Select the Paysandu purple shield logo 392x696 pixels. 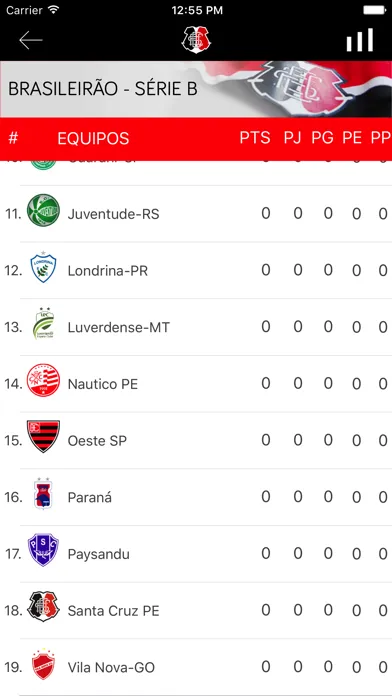pyautogui.click(x=43, y=550)
